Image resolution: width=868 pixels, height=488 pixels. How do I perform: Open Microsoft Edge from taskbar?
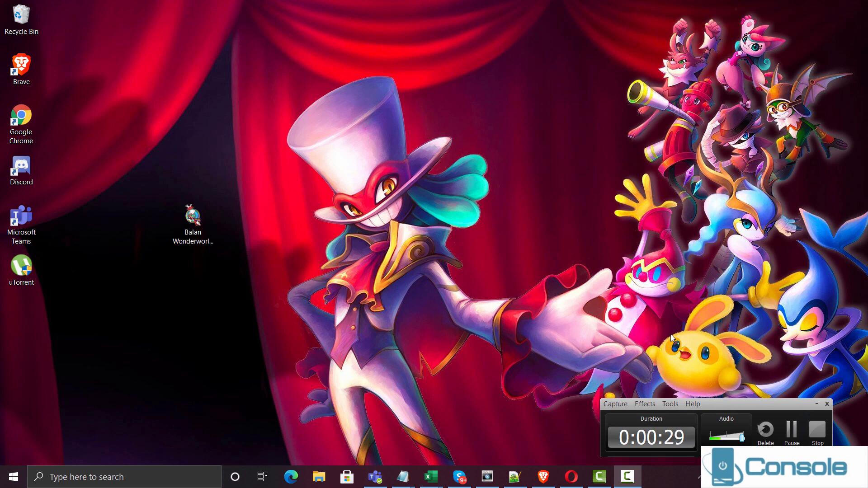pos(291,477)
